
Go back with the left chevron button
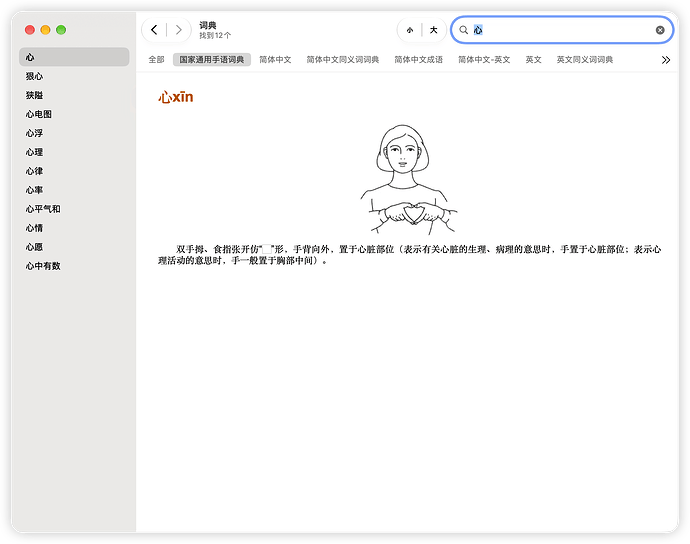[x=154, y=30]
